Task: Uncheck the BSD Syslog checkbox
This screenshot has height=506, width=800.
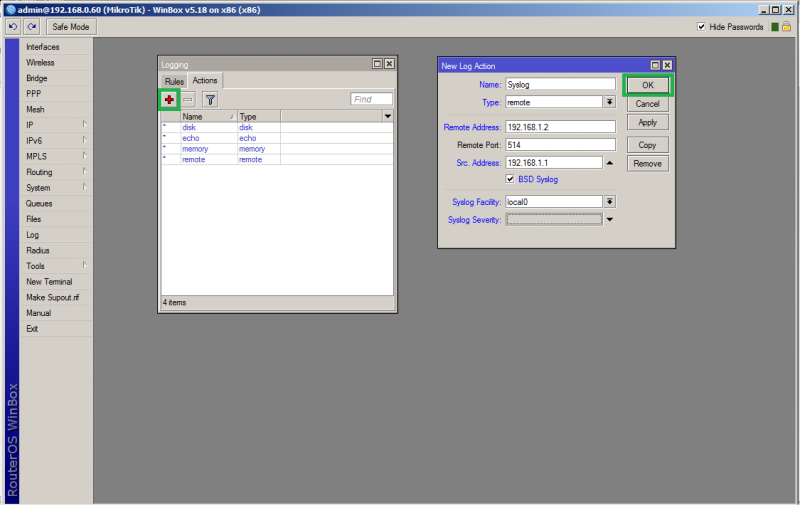Action: (511, 179)
